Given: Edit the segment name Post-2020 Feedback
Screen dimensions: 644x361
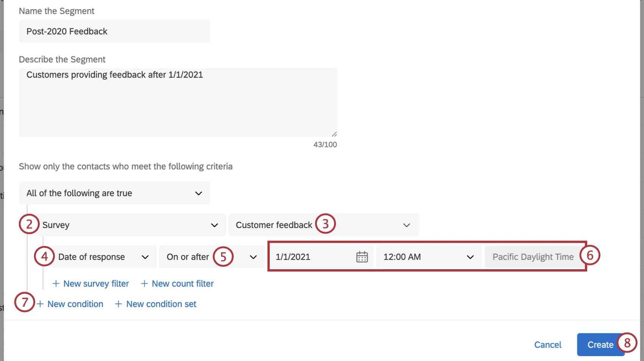Looking at the screenshot, I should tap(114, 31).
